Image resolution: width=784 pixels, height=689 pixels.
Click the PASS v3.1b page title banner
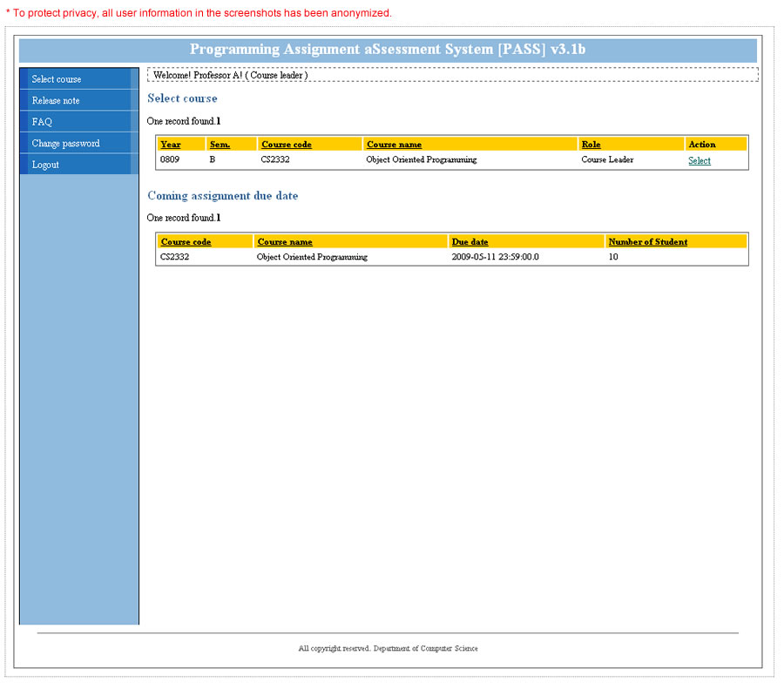click(388, 50)
